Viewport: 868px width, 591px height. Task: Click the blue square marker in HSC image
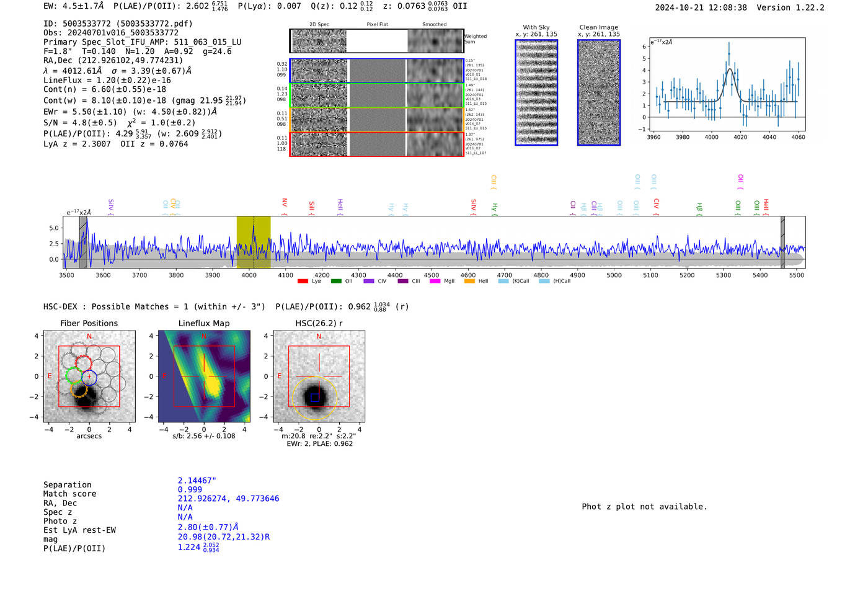coord(315,398)
